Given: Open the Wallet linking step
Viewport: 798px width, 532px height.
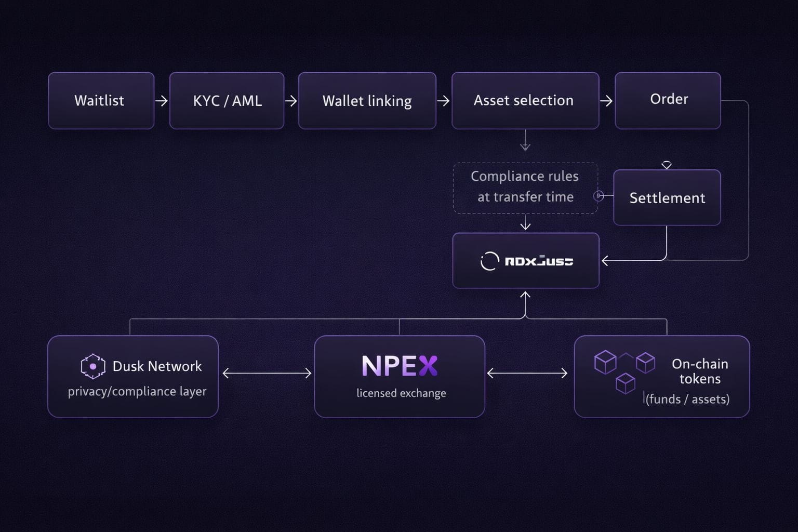Looking at the screenshot, I should (367, 100).
